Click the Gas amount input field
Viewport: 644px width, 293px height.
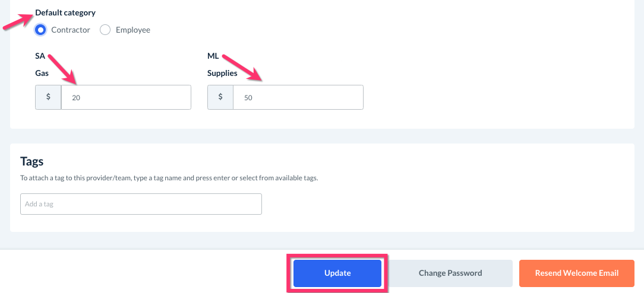[126, 97]
